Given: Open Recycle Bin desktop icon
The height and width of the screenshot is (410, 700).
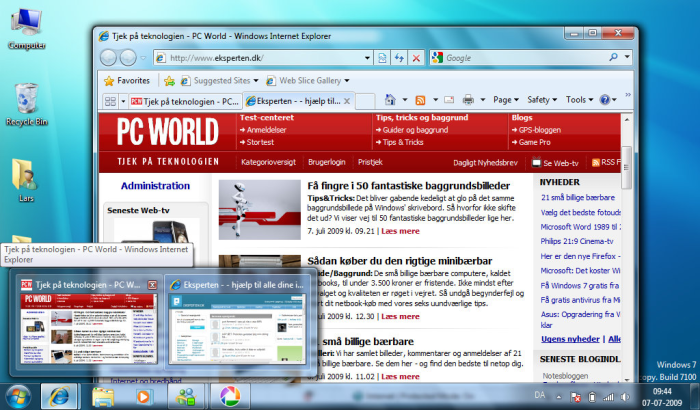Looking at the screenshot, I should (x=27, y=104).
